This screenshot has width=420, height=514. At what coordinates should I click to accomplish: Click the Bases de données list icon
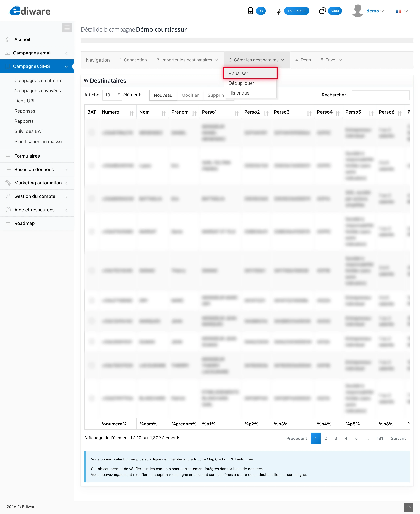(x=8, y=169)
